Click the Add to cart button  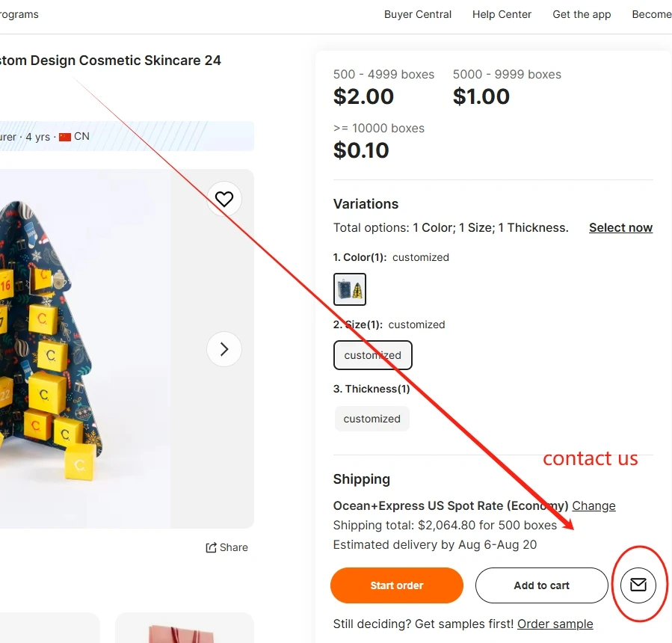coord(542,585)
